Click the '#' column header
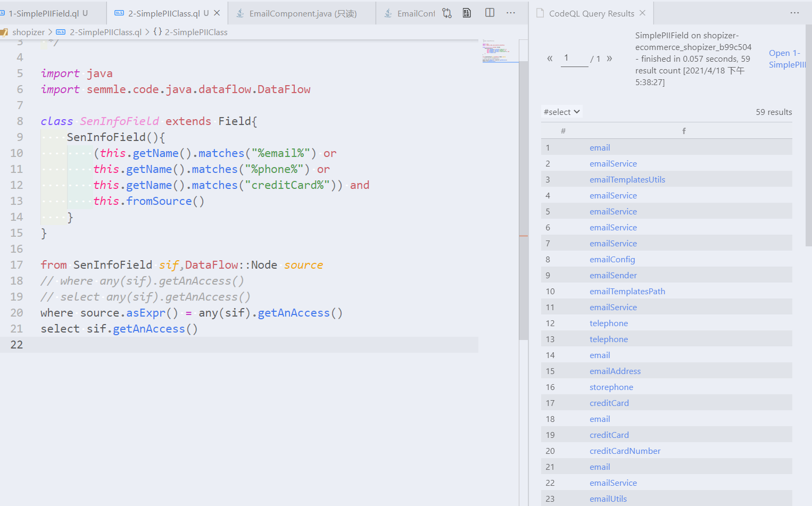 [x=563, y=131]
